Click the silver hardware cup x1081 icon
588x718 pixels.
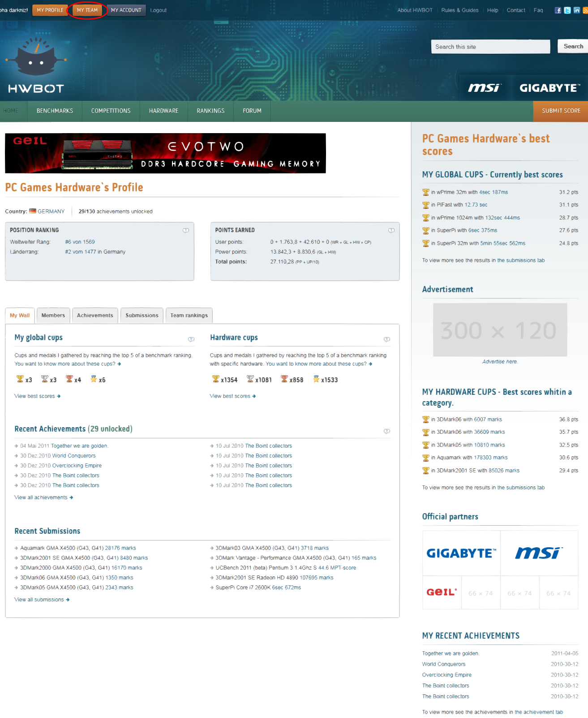point(250,379)
